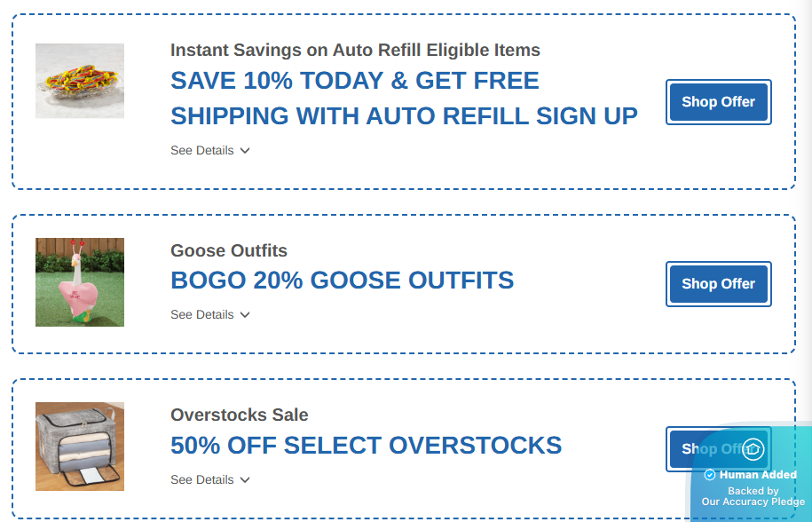The height and width of the screenshot is (522, 812).
Task: Click the storage bin overstock thumbnail
Action: (80, 447)
